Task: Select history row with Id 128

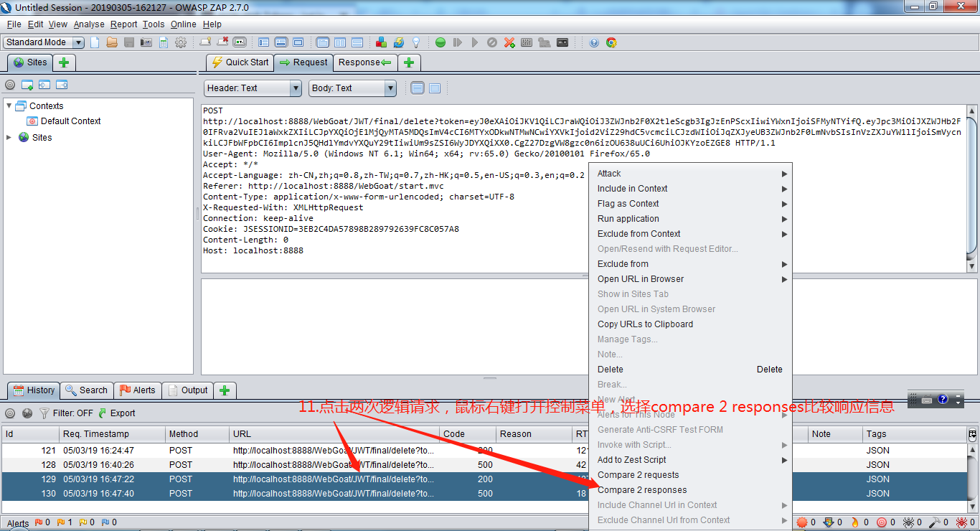Action: click(484, 465)
